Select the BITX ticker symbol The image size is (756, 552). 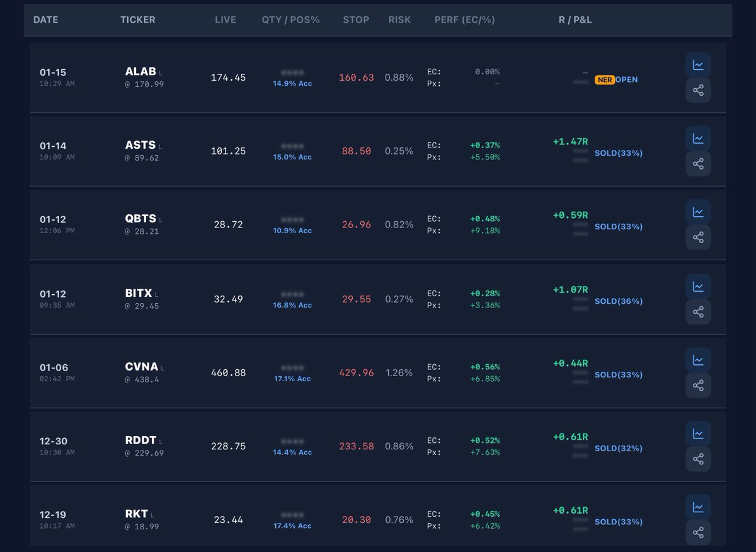coord(139,293)
